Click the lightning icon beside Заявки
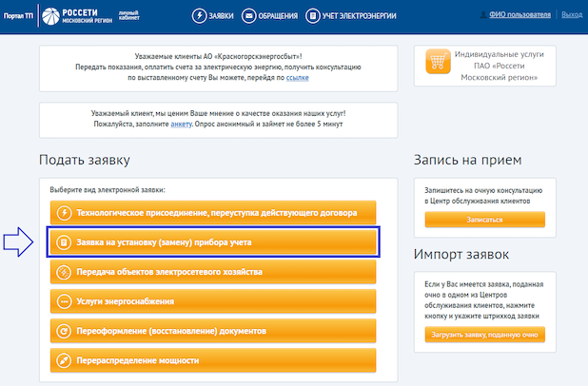Screen dimensions: 588x386 [199, 15]
